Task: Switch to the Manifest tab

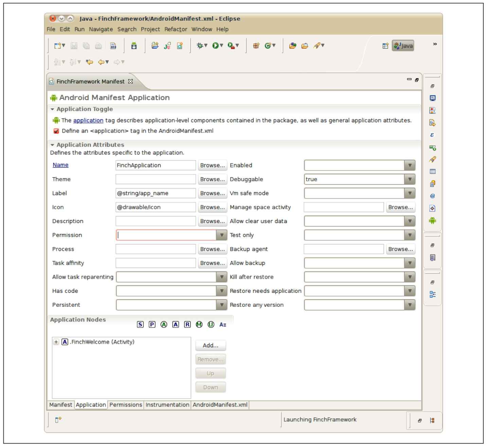Action: tap(60, 405)
